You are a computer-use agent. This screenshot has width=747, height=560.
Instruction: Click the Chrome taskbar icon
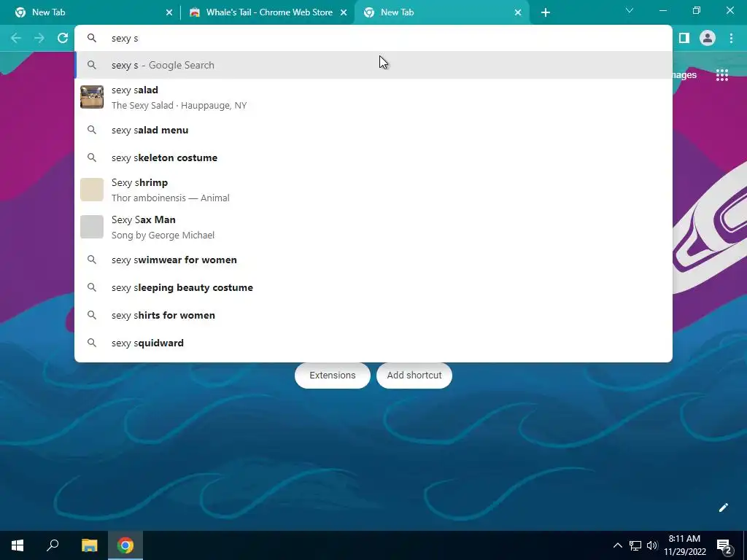pyautogui.click(x=125, y=545)
